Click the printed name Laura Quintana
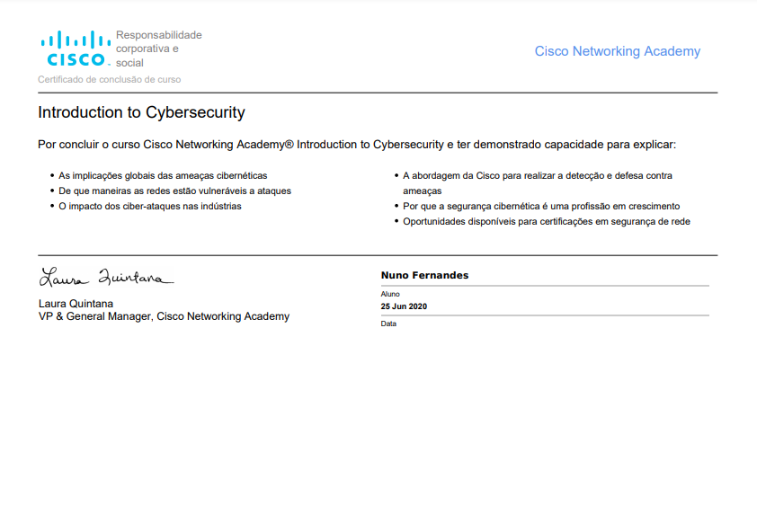The width and height of the screenshot is (757, 532). click(76, 304)
